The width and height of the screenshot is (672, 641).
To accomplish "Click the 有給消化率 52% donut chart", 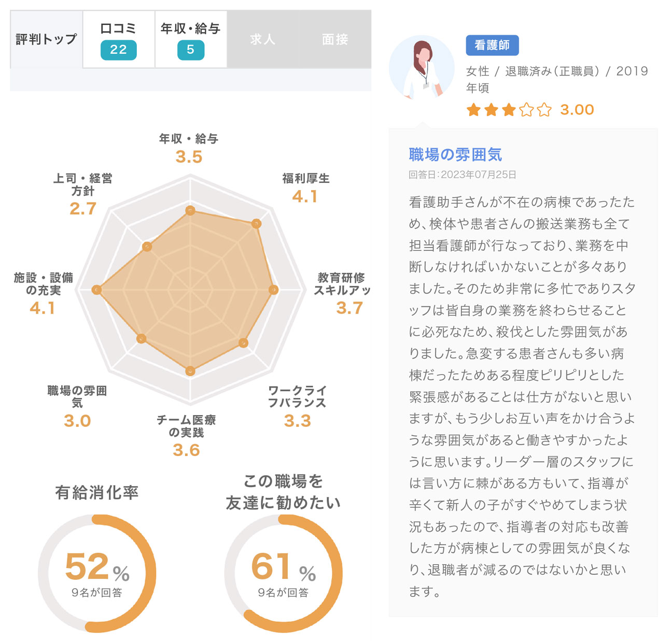I will (x=97, y=573).
